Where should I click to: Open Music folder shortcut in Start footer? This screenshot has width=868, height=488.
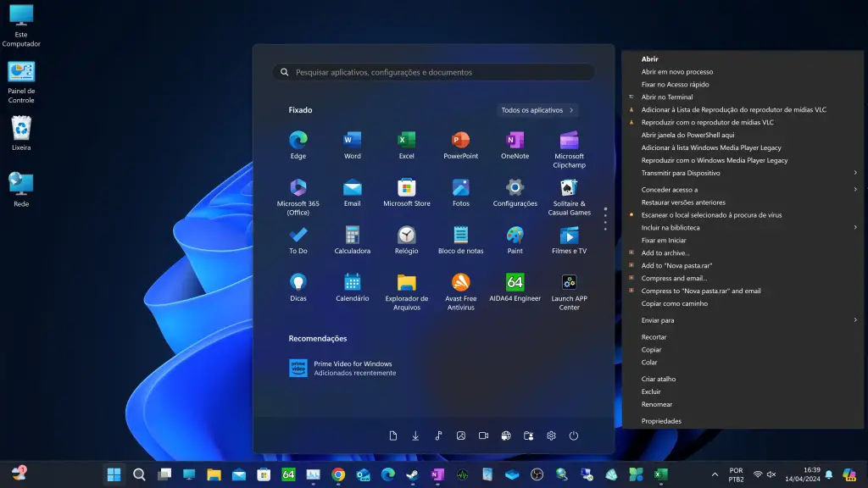[438, 436]
